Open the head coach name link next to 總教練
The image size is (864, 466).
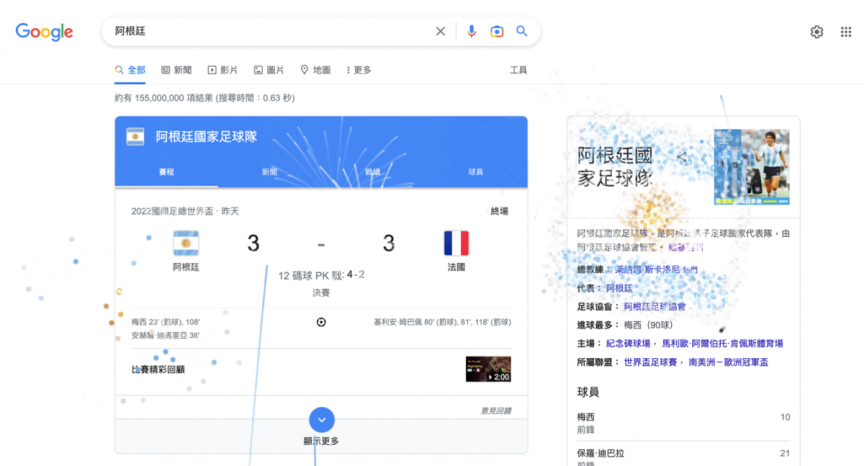(x=647, y=269)
